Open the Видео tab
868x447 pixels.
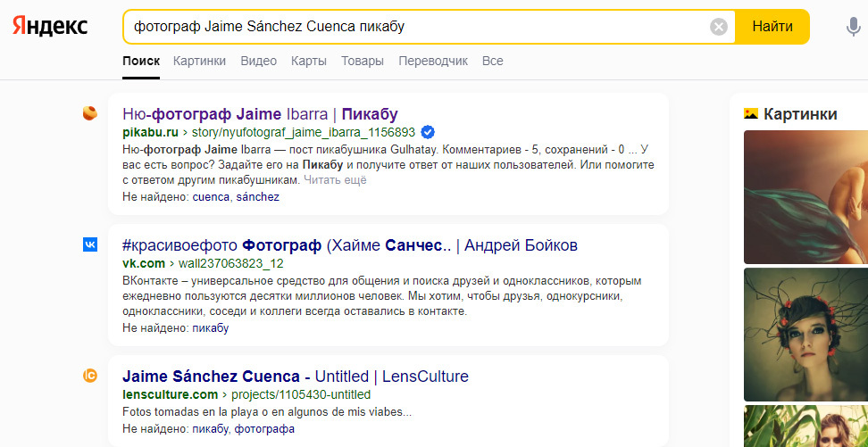click(x=258, y=61)
